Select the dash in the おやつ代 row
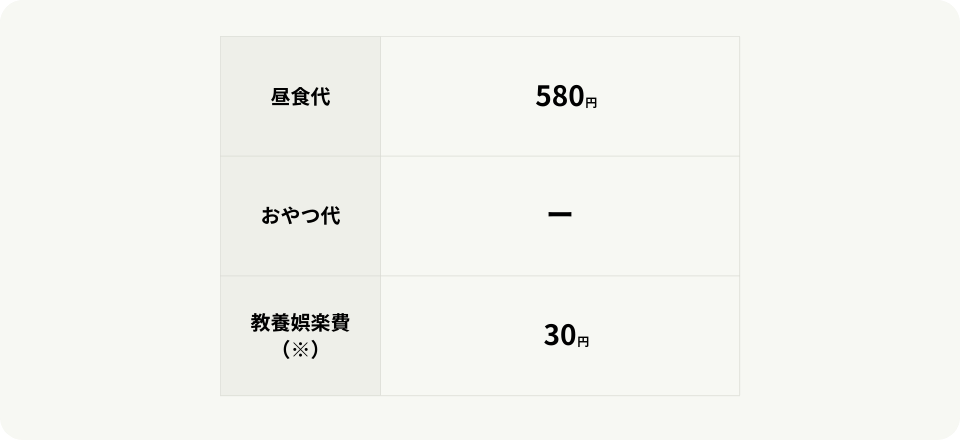960x440 pixels. pyautogui.click(x=560, y=215)
